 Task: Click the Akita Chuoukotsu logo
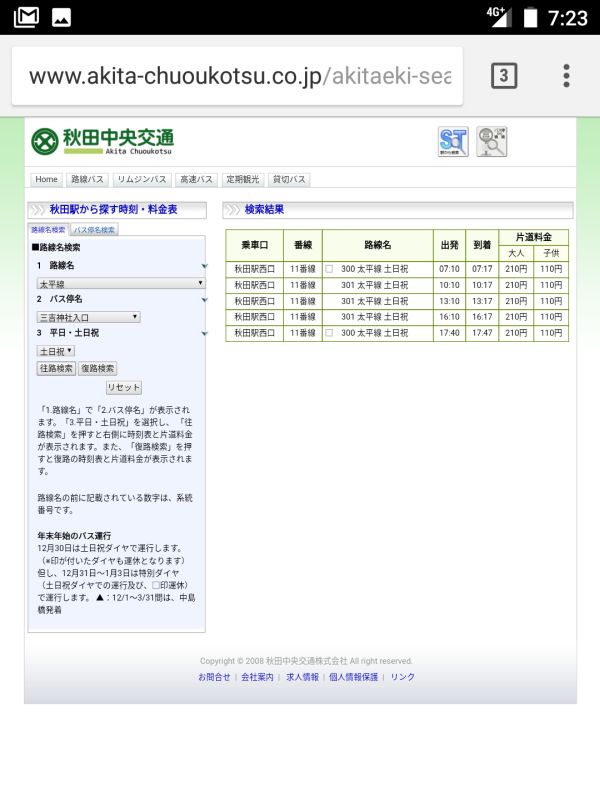coord(103,141)
